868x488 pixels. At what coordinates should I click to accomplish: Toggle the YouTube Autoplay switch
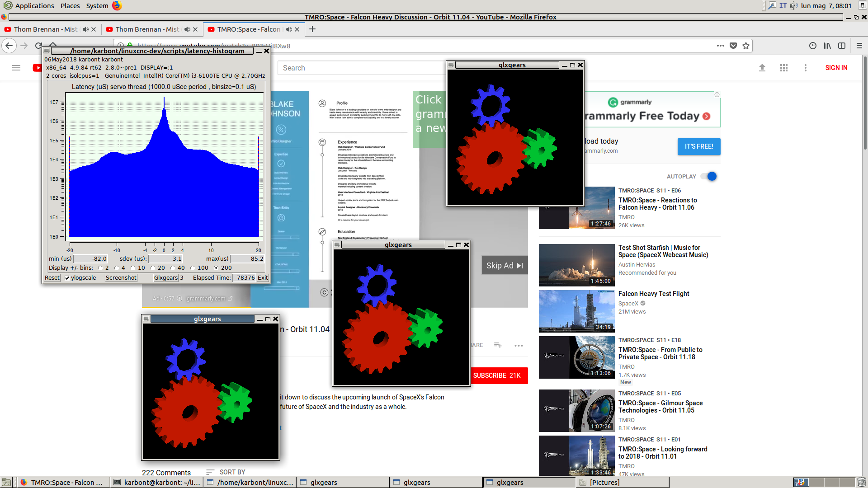(709, 176)
